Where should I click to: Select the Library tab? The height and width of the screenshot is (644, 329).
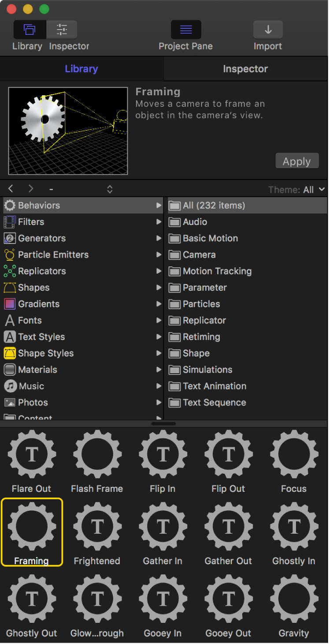click(81, 69)
